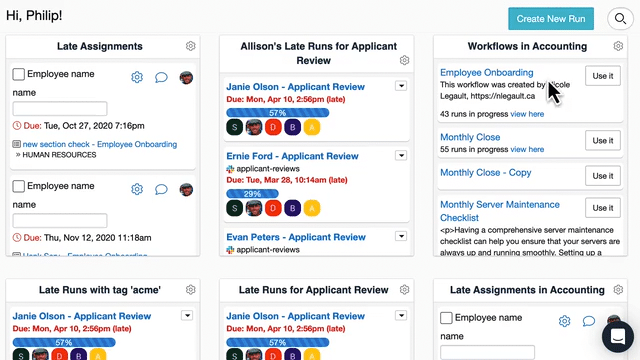The width and height of the screenshot is (640, 360).
Task: Click the name input field in first assignment
Action: (x=60, y=109)
